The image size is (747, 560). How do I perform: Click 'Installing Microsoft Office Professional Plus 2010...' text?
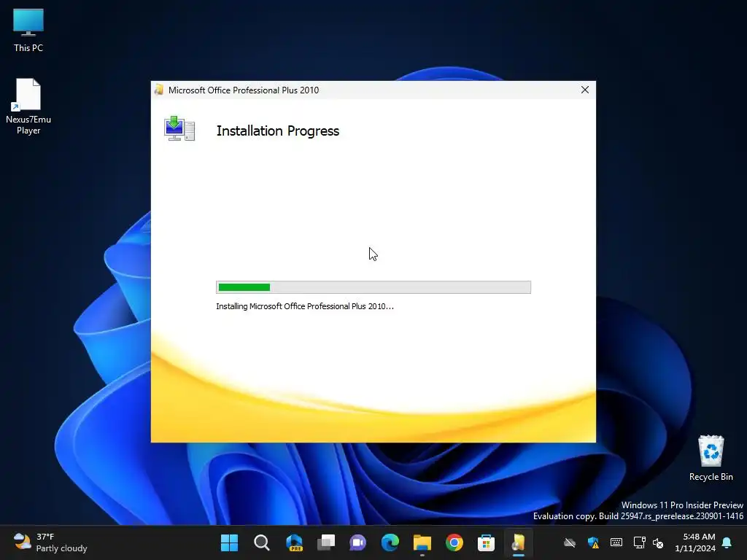305,306
